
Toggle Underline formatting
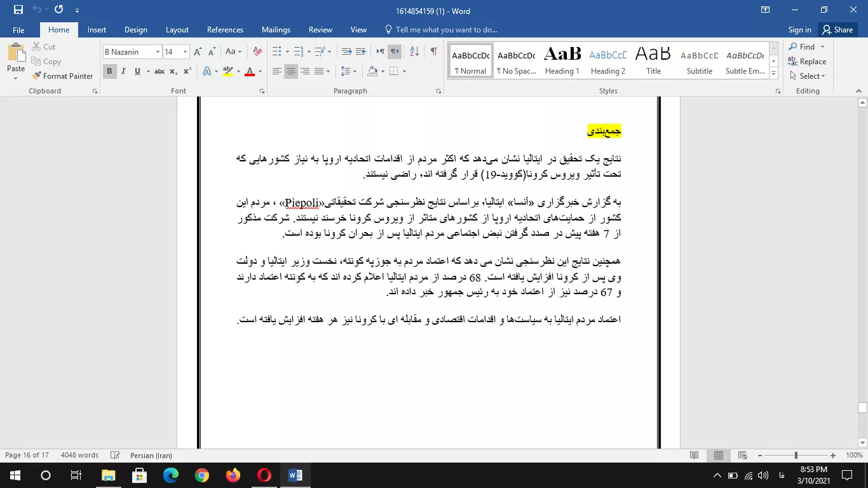(137, 71)
